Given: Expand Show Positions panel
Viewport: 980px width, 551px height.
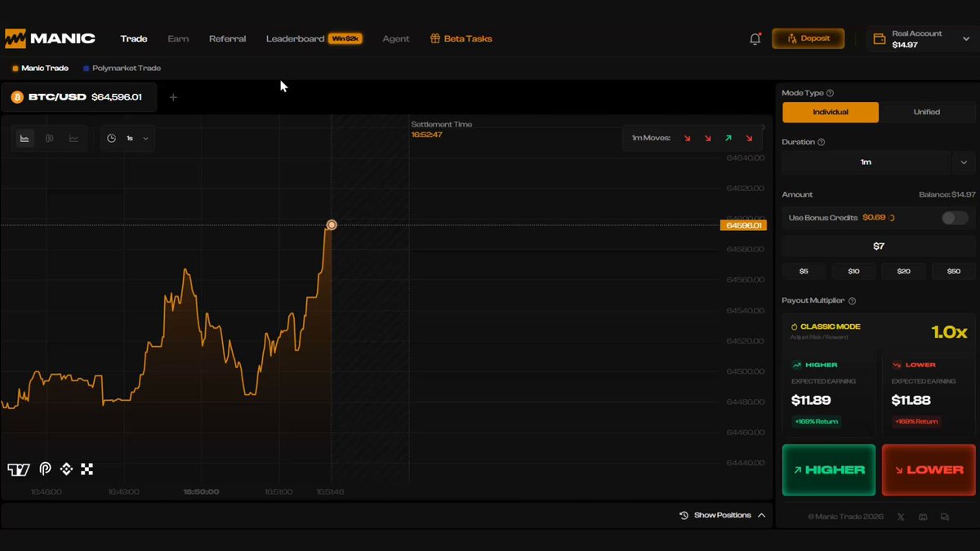Looking at the screenshot, I should tap(722, 516).
